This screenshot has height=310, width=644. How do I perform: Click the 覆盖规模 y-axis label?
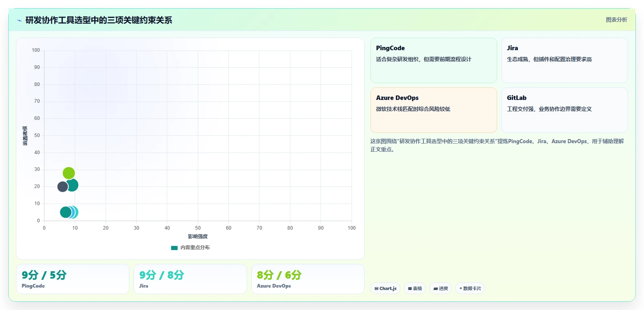25,136
